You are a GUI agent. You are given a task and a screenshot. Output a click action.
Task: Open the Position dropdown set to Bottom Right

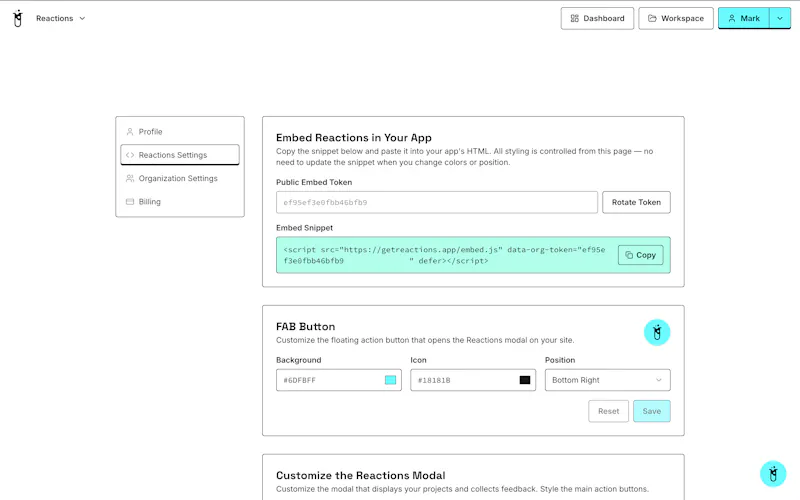pos(607,380)
